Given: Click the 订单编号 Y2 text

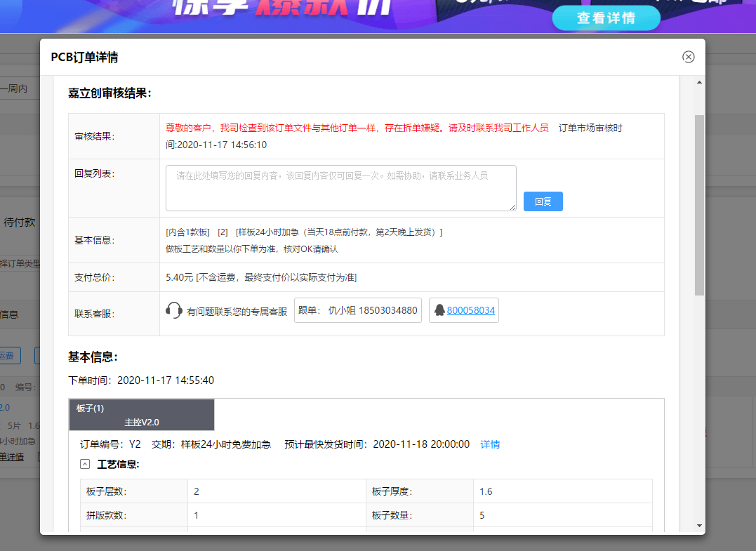Looking at the screenshot, I should tap(110, 444).
